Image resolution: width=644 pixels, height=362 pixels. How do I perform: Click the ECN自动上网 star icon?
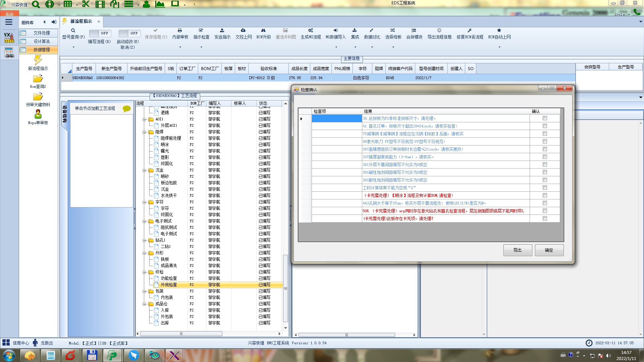pos(499,31)
